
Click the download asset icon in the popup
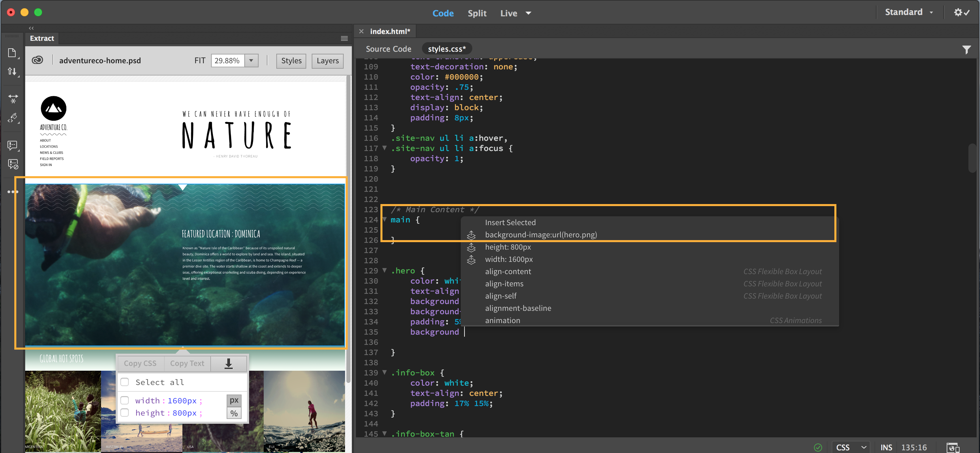228,363
